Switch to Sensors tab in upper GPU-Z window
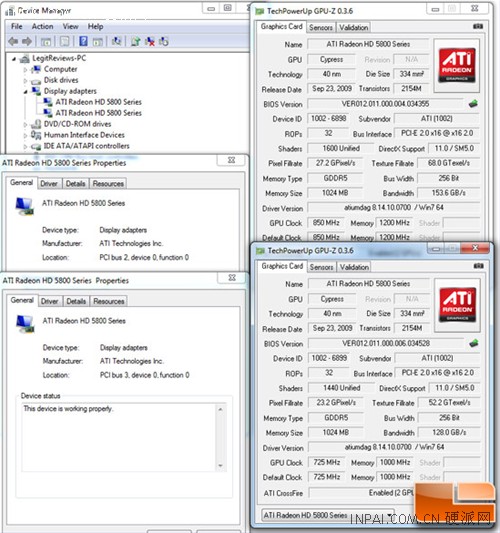Image resolution: width=500 pixels, height=533 pixels. (321, 28)
